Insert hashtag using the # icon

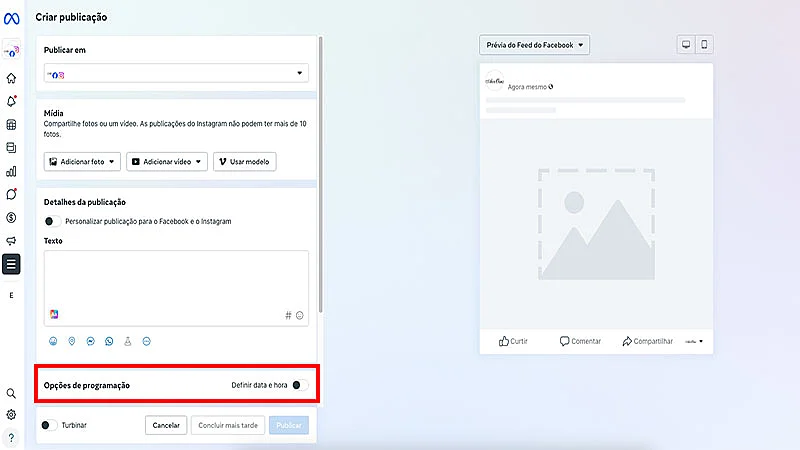288,315
